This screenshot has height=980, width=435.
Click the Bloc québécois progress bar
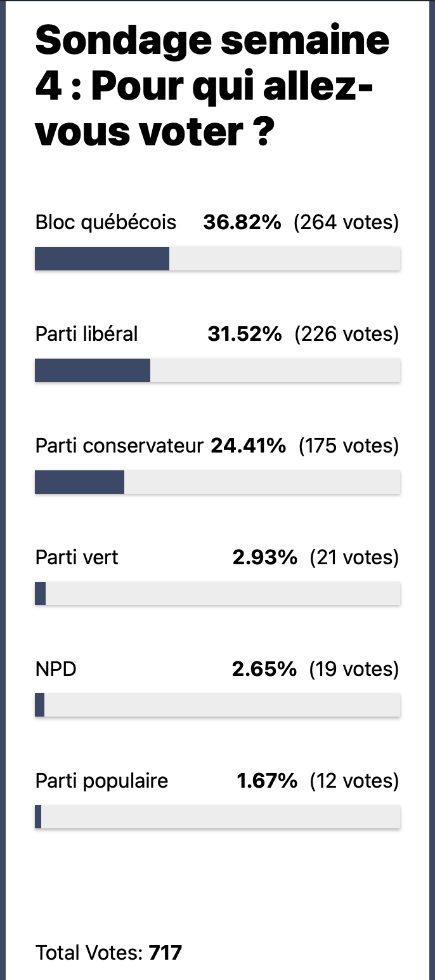pos(217,258)
